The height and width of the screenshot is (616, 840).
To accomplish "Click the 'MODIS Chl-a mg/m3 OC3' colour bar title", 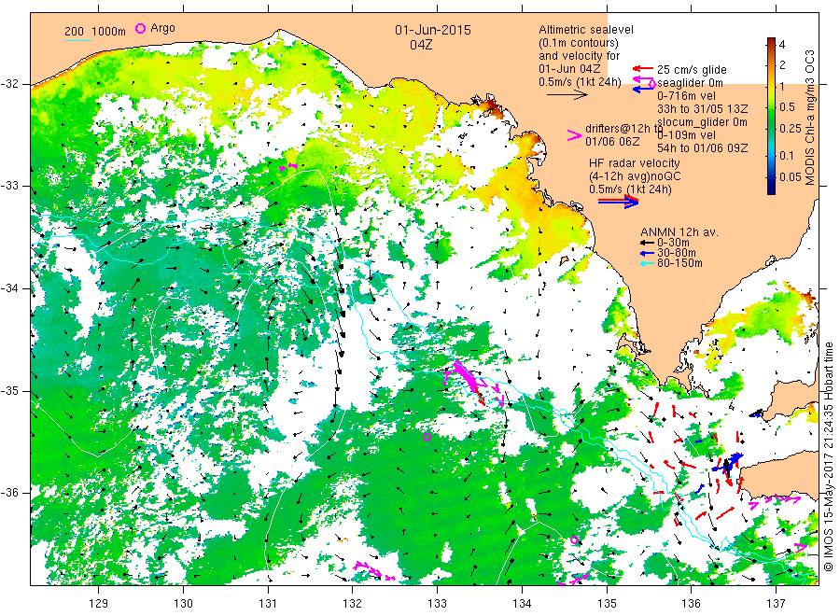I will pos(809,118).
